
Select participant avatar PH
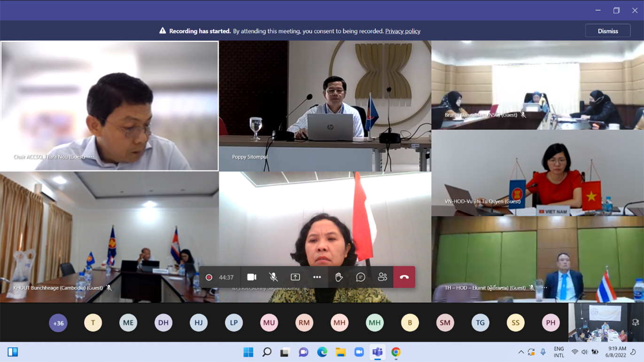tap(551, 323)
